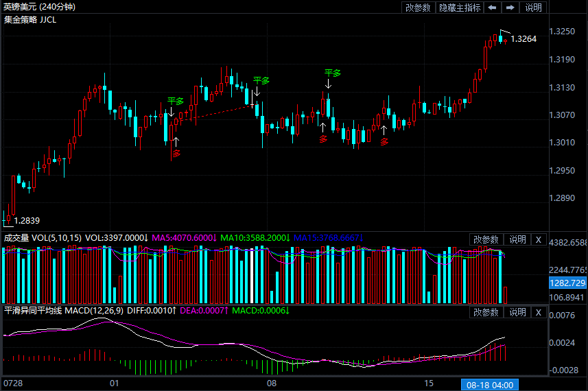Open 改参数 in the volume panel
Viewport: 588px width, 391px height.
coord(486,239)
